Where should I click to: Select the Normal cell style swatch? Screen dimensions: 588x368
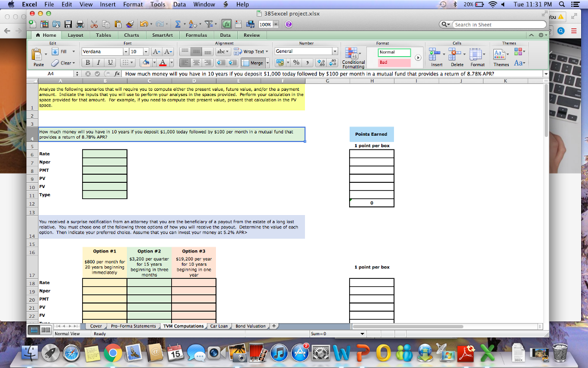pyautogui.click(x=394, y=52)
